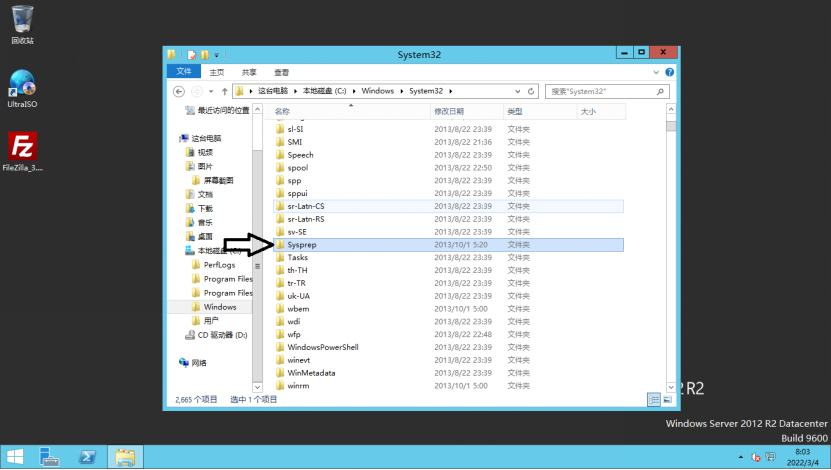
Task: Open File Explorer taskbar icon
Action: click(x=125, y=457)
